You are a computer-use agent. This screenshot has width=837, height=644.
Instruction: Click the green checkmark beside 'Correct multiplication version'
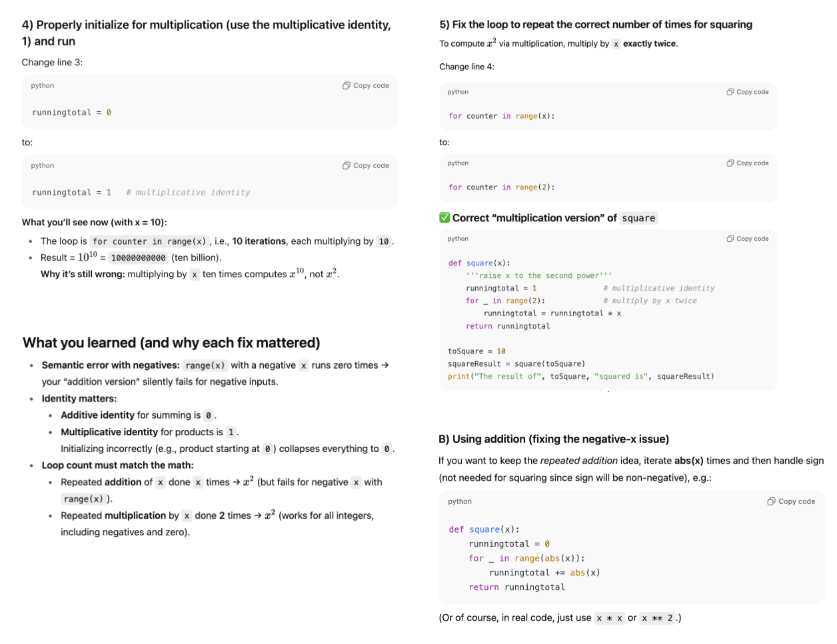coord(444,218)
